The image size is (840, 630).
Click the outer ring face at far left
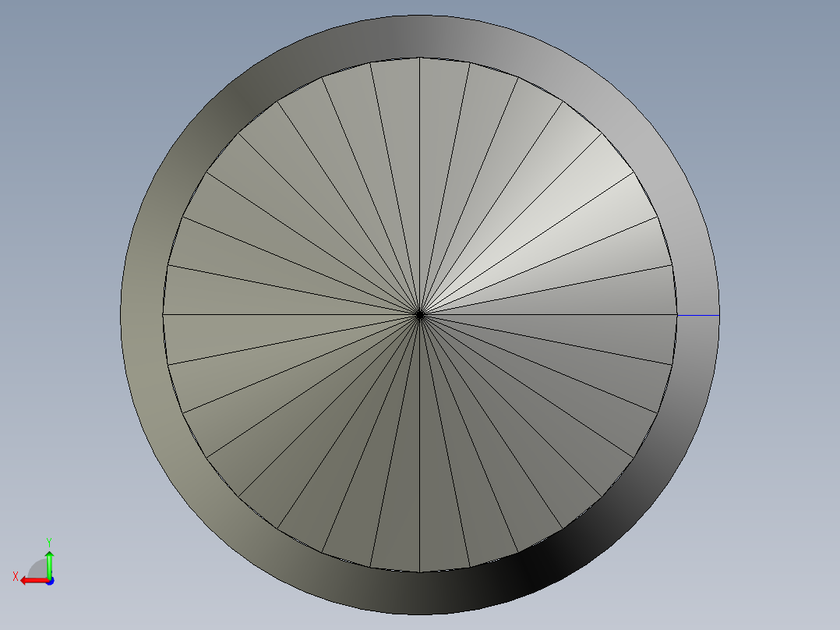pyautogui.click(x=142, y=315)
